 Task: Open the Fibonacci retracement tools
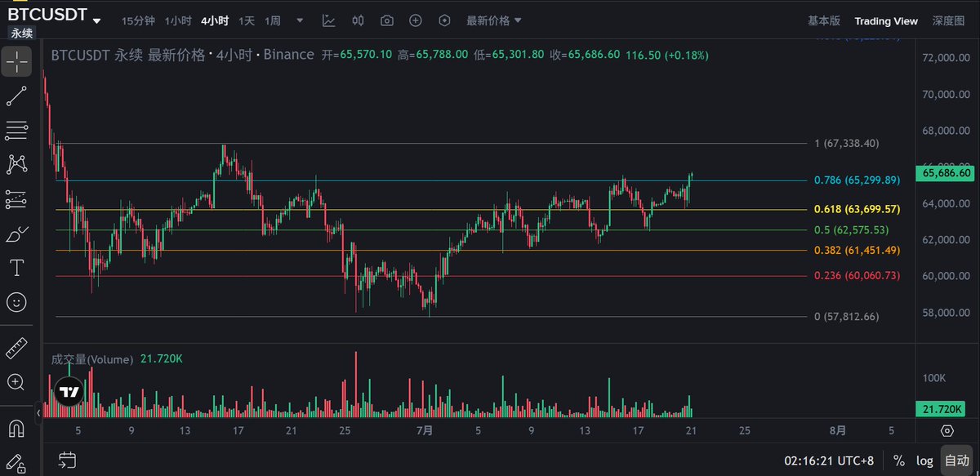(16, 130)
